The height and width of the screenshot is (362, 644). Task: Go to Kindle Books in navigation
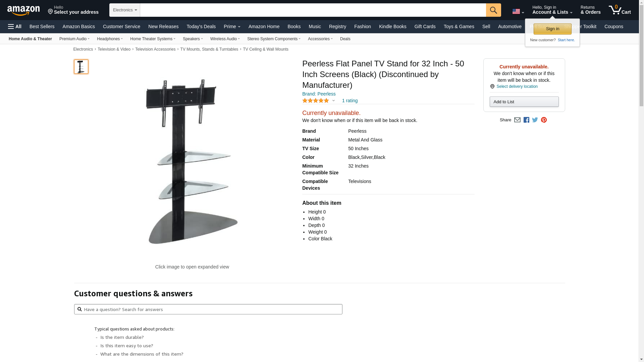pyautogui.click(x=392, y=26)
